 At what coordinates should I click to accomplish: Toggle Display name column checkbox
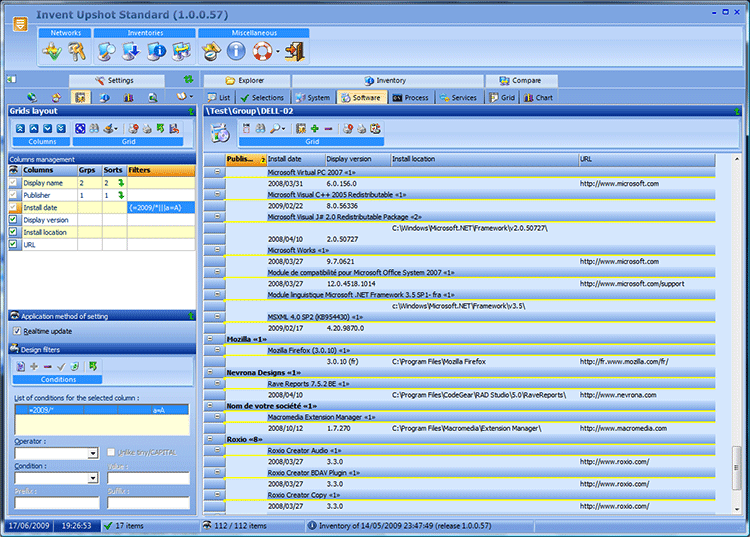(x=13, y=183)
